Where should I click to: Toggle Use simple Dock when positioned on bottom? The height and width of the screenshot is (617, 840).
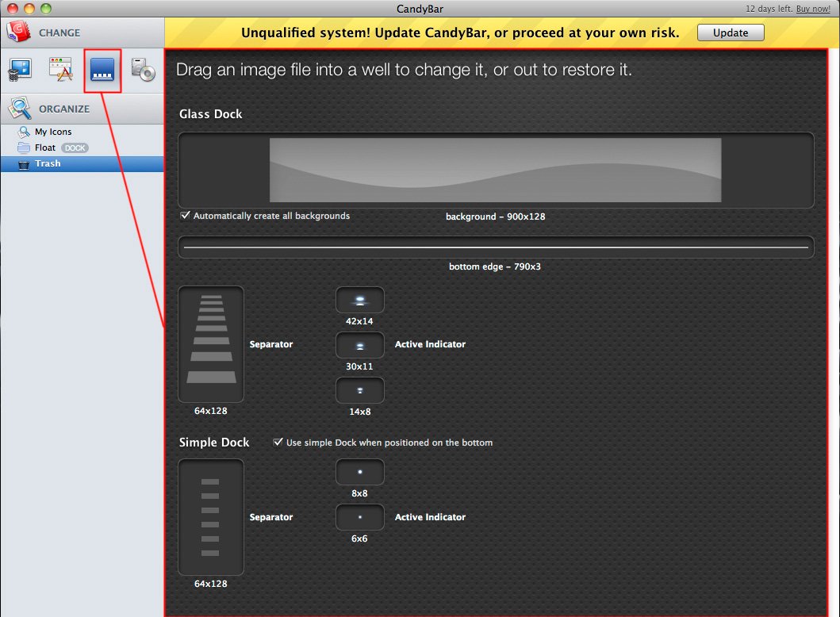[x=278, y=443]
